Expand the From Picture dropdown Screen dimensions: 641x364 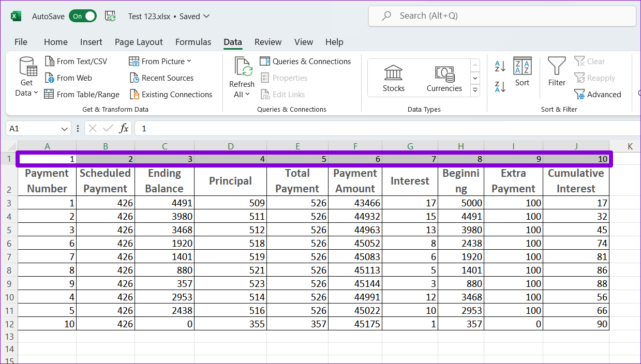pyautogui.click(x=189, y=61)
